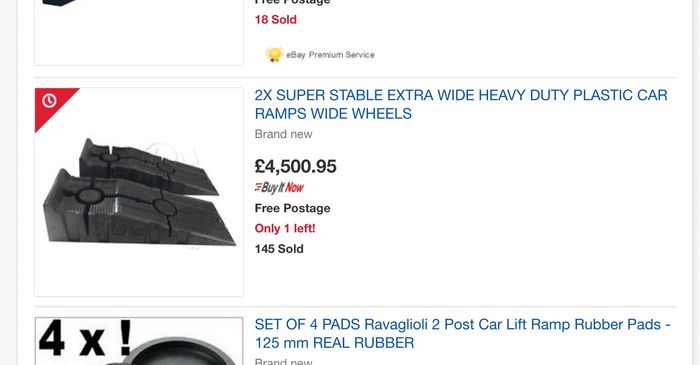Click the 'RAMPS WIDE WHEELS' title line

tap(333, 113)
